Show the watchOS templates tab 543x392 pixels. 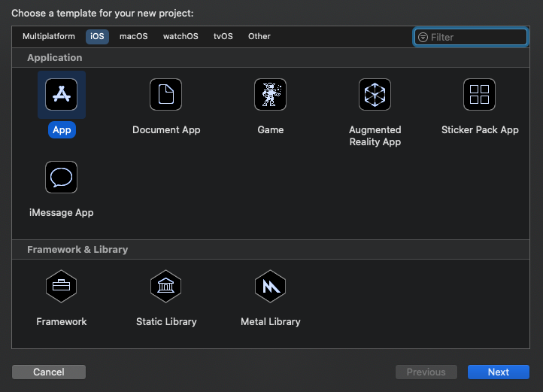pyautogui.click(x=180, y=36)
